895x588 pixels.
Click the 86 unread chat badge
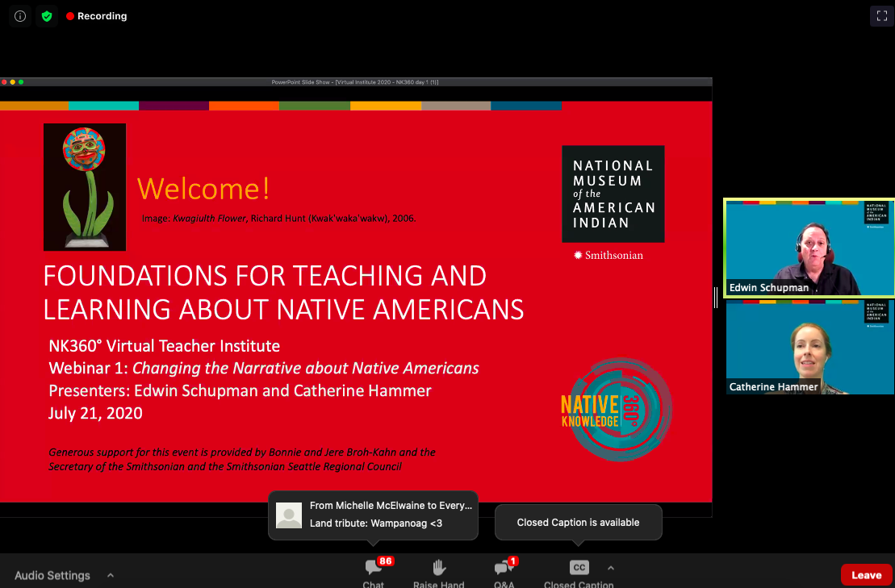(385, 561)
